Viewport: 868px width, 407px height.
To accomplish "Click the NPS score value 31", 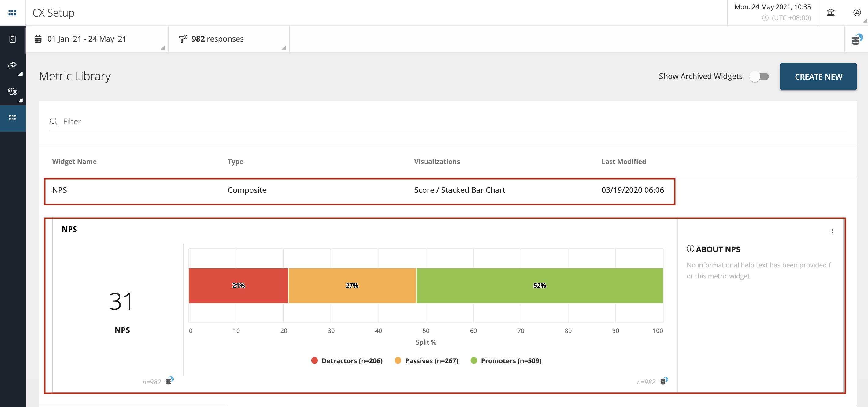I will 122,301.
